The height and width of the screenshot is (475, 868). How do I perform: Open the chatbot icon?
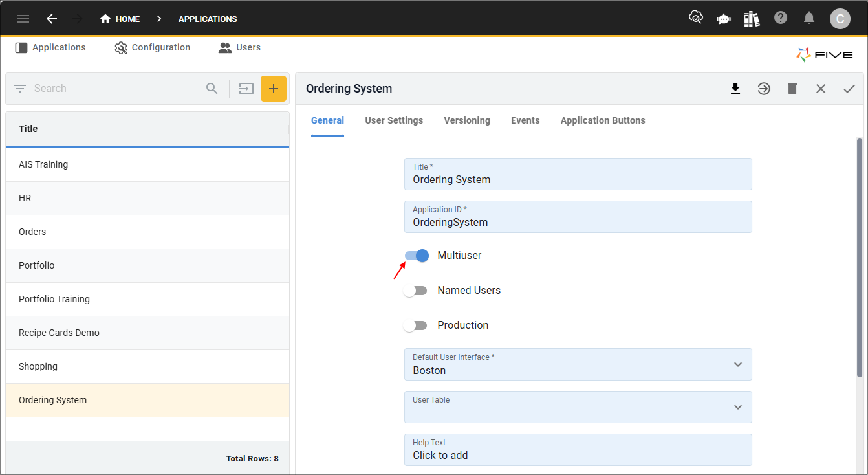click(x=724, y=19)
